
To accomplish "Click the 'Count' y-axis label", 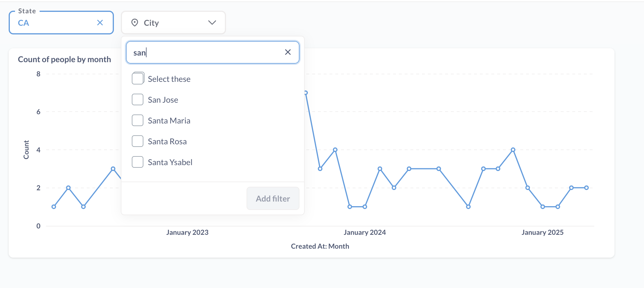I will [26, 150].
